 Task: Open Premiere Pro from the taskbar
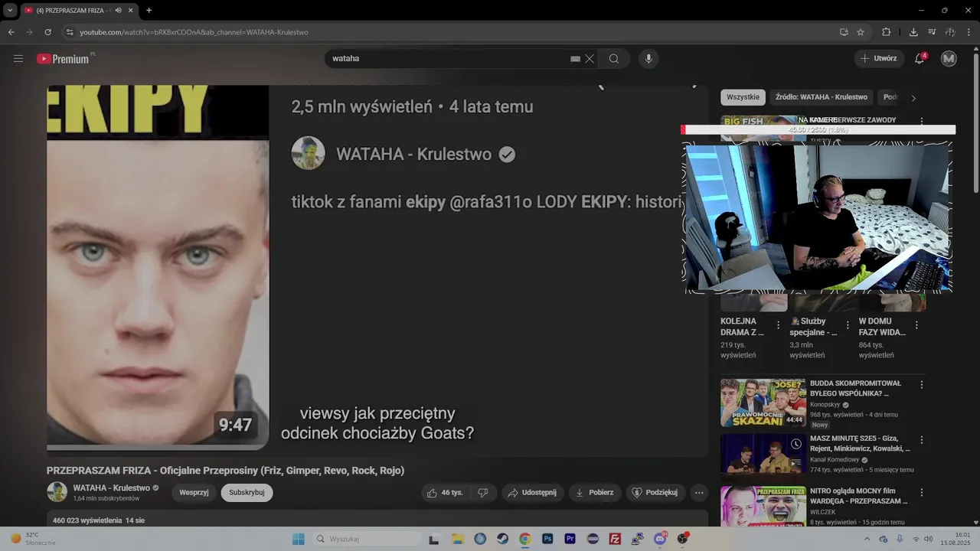point(570,539)
